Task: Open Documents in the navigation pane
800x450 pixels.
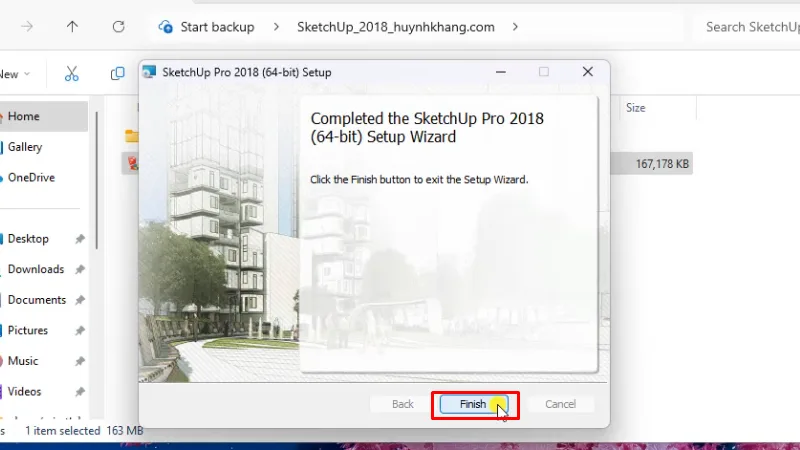Action: pos(37,300)
